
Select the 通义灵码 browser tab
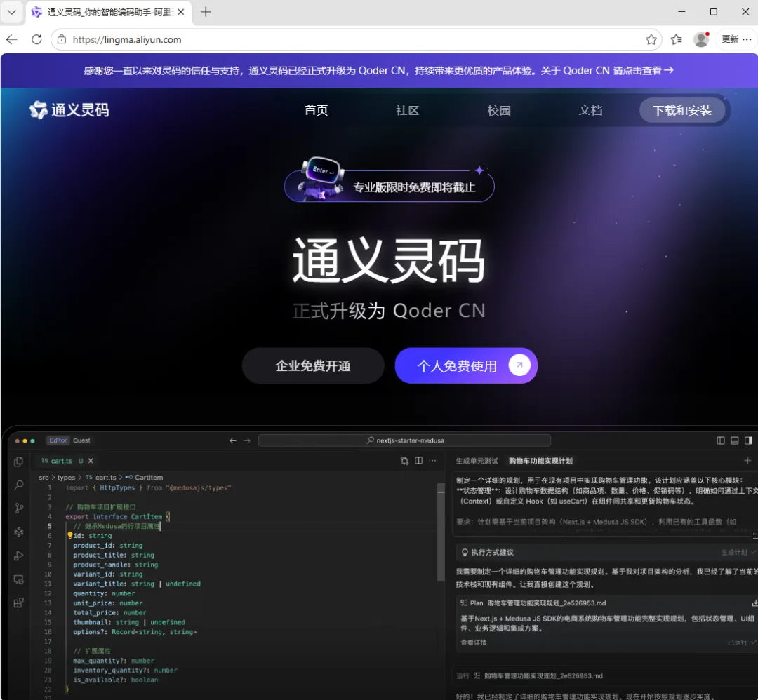click(x=108, y=12)
